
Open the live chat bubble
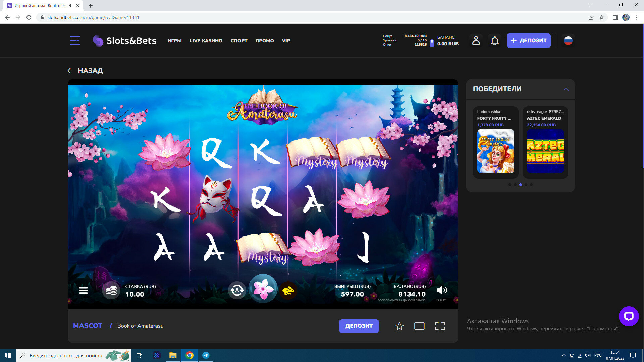tap(629, 316)
